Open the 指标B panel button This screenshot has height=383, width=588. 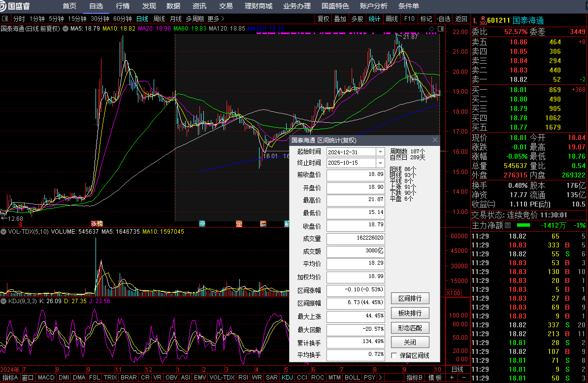coord(414,378)
